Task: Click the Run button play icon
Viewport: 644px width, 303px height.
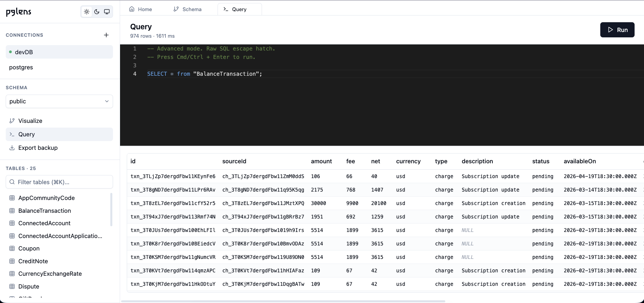Action: (610, 30)
